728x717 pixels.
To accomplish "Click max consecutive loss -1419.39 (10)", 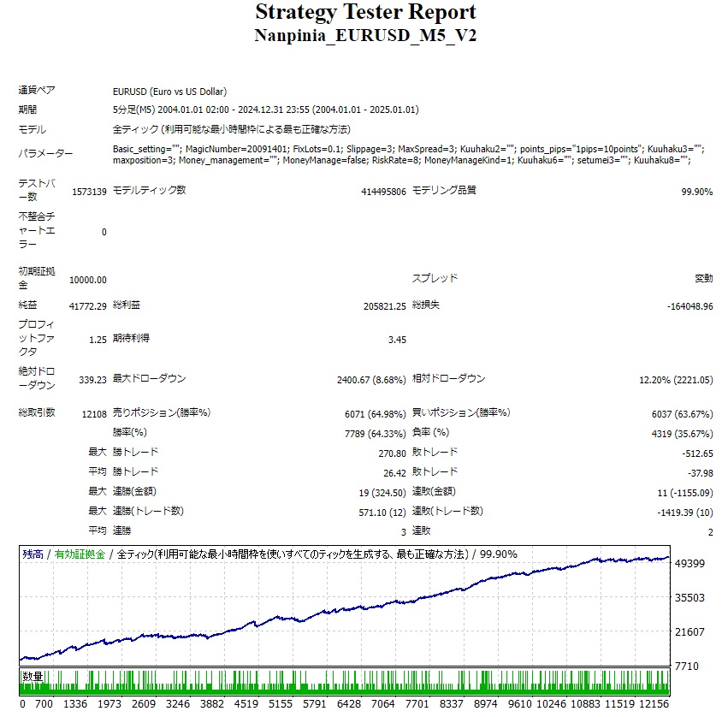I will [685, 513].
